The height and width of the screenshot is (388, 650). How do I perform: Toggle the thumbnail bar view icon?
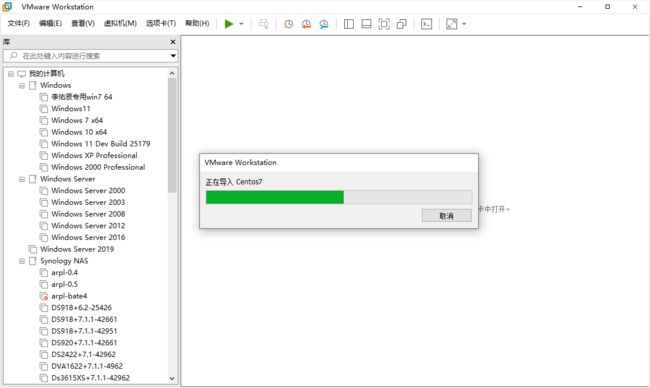(x=366, y=24)
